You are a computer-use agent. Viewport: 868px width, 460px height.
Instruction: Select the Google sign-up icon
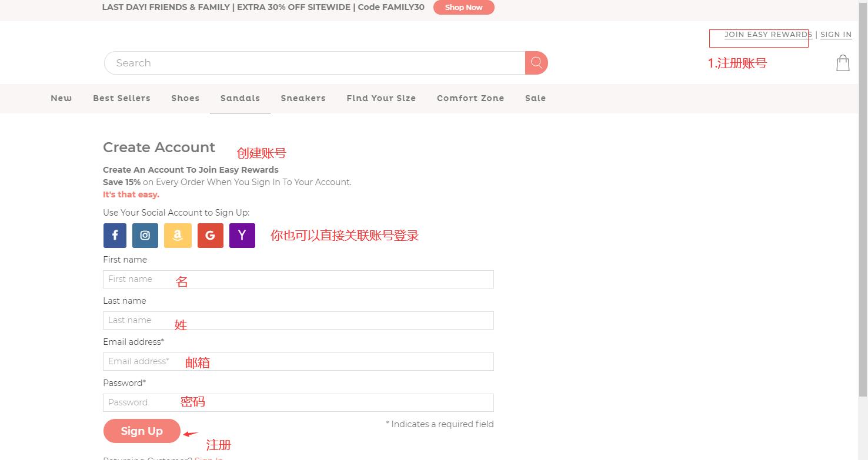(210, 236)
